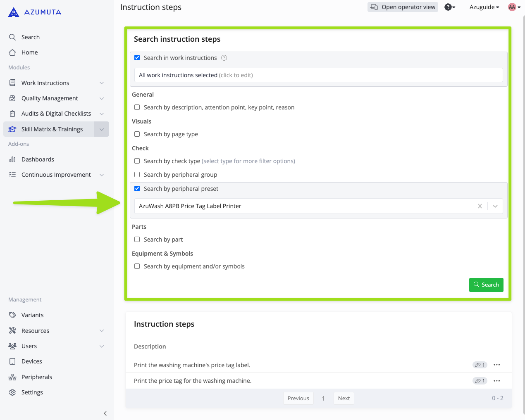Click the info icon beside Search in work instructions
The image size is (525, 420).
tap(224, 58)
